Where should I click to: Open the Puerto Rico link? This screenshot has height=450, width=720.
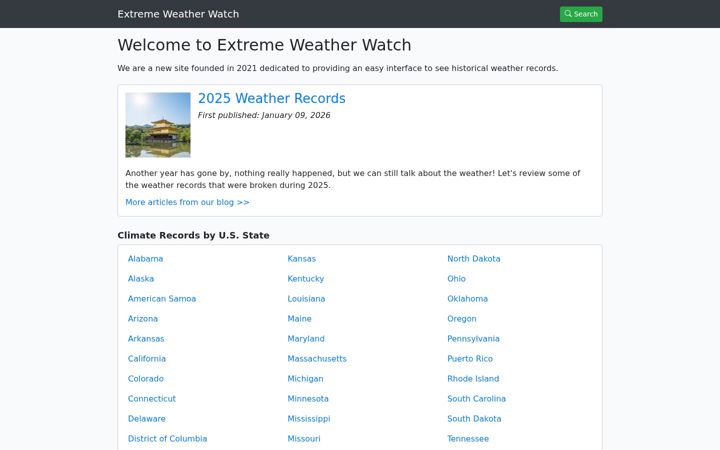click(470, 359)
